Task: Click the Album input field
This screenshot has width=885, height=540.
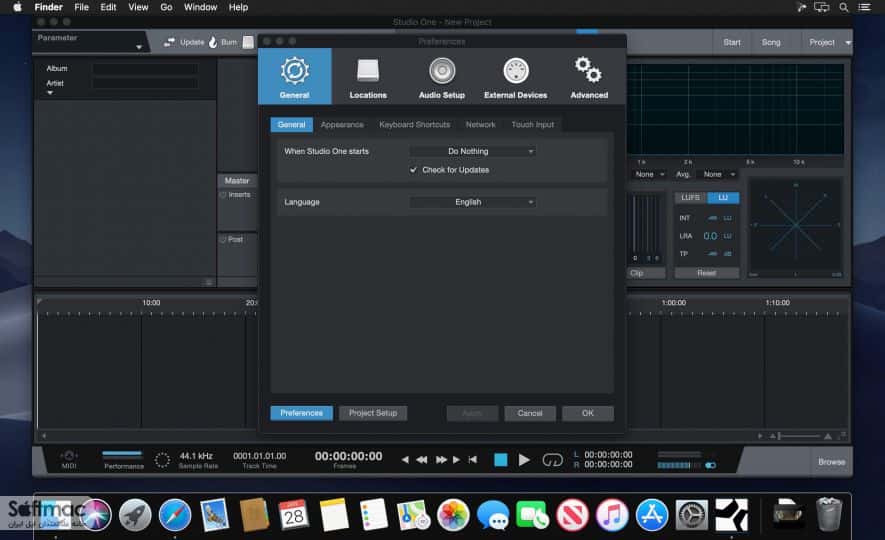Action: [145, 69]
